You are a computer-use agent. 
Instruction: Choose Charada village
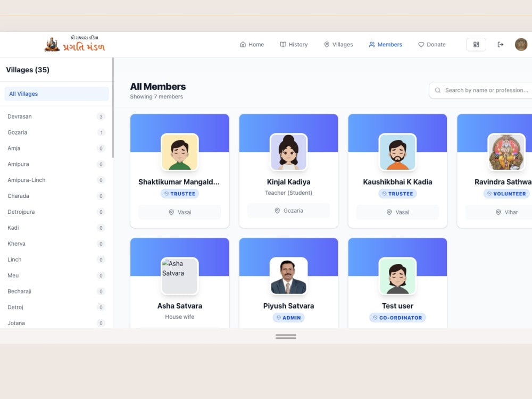click(x=56, y=196)
